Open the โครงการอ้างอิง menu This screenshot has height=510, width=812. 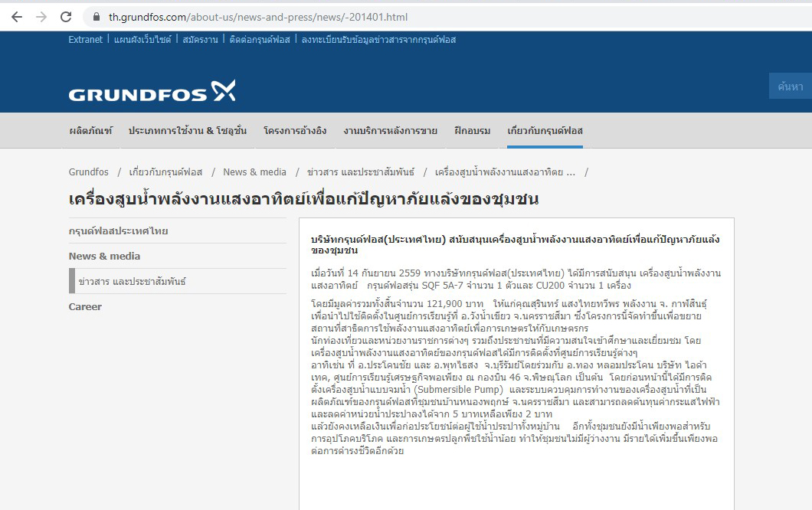click(295, 131)
